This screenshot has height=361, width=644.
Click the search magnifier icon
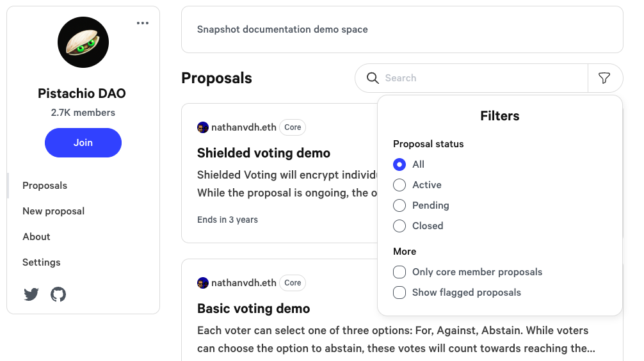coord(373,78)
